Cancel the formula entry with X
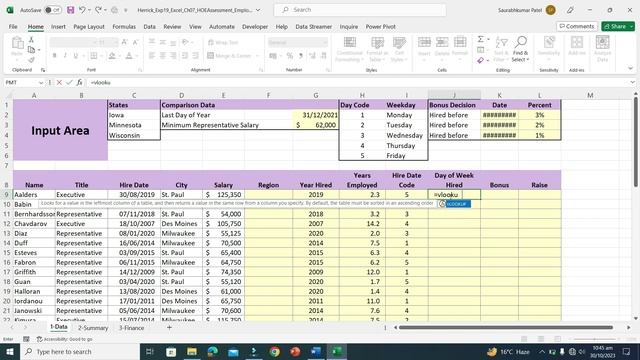 point(59,82)
